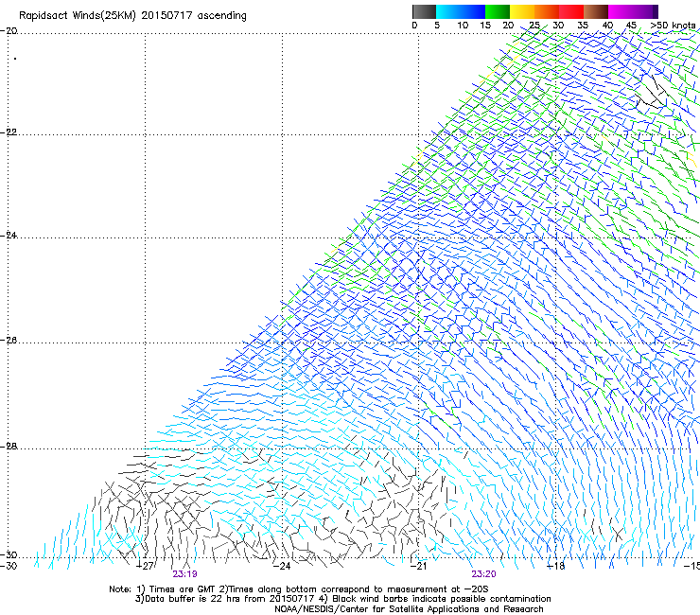This screenshot has width=700, height=615.
Task: Click the title text 'Rapidscat Winds(25KM) 20150717 ascending'
Action: coord(132,16)
